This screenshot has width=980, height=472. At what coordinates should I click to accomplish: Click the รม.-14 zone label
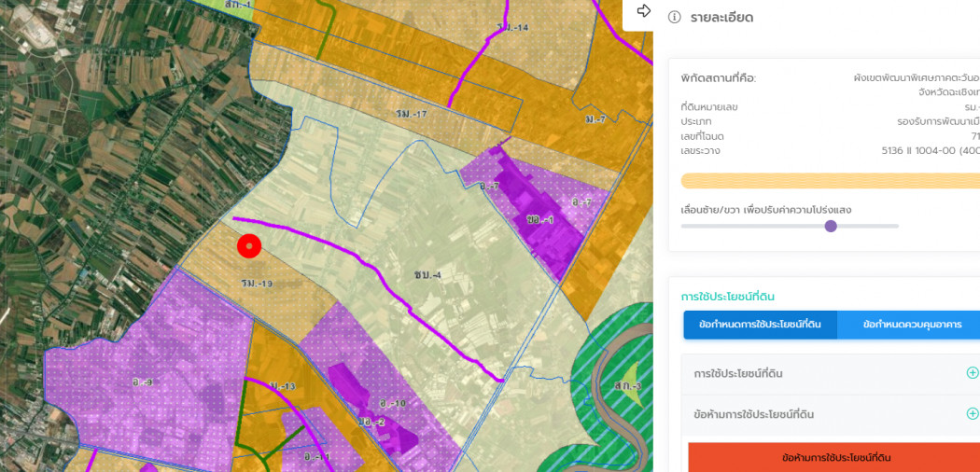(513, 27)
